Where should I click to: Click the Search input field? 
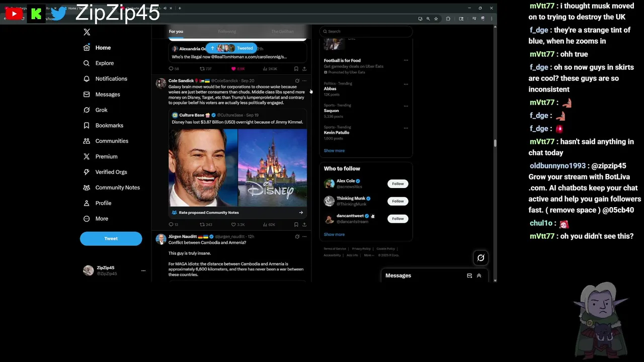pos(366,31)
